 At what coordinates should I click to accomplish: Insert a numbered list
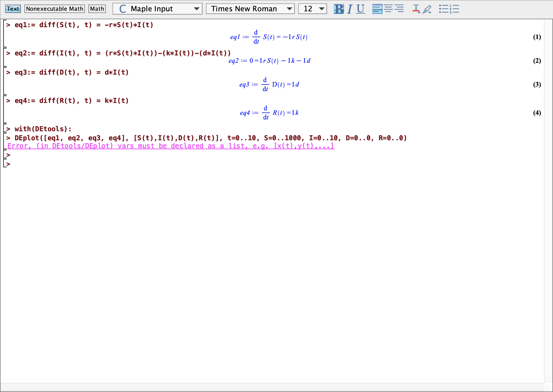pos(454,9)
